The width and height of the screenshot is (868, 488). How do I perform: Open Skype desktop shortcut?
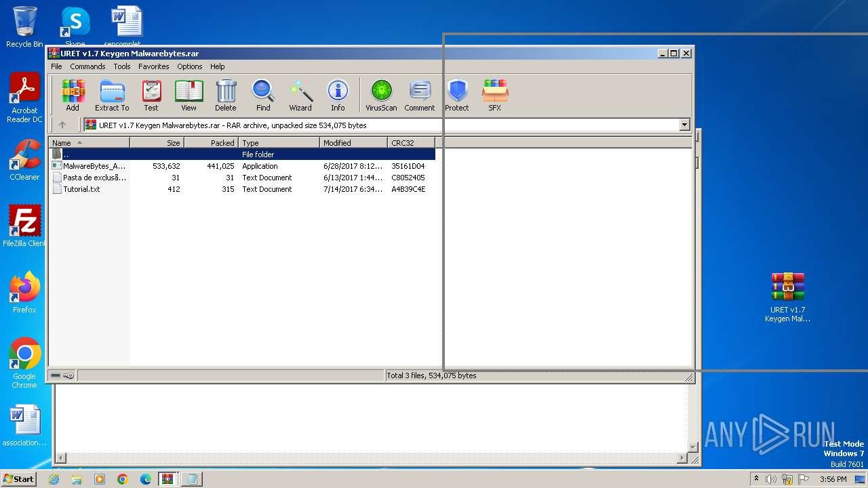pos(75,27)
